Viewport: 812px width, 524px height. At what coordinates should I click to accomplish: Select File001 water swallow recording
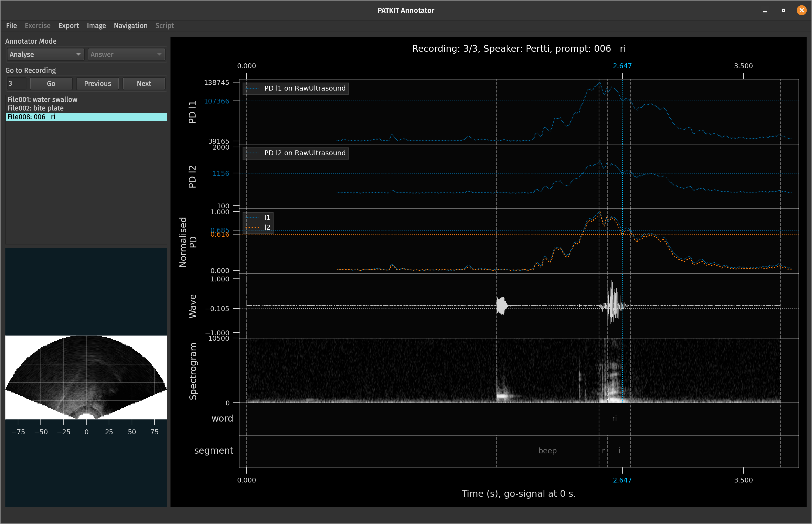pyautogui.click(x=43, y=99)
